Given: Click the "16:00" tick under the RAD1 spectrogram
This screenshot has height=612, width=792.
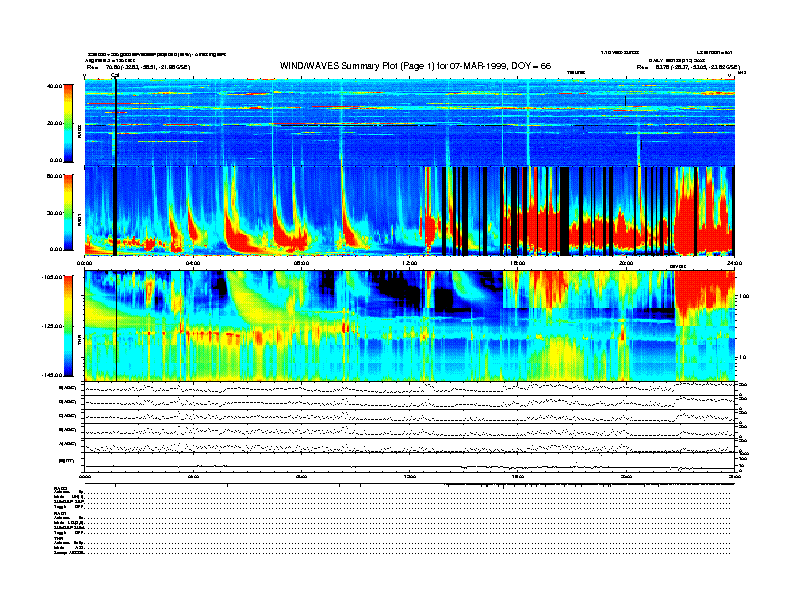Looking at the screenshot, I should (518, 263).
